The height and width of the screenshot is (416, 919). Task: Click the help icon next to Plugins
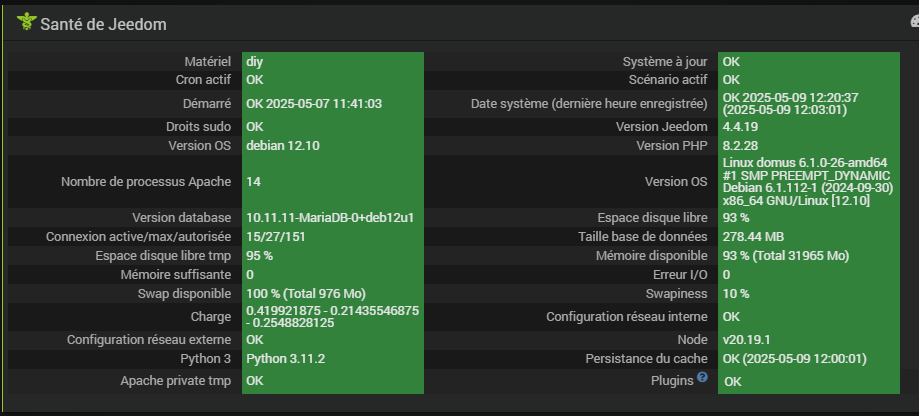[x=702, y=377]
